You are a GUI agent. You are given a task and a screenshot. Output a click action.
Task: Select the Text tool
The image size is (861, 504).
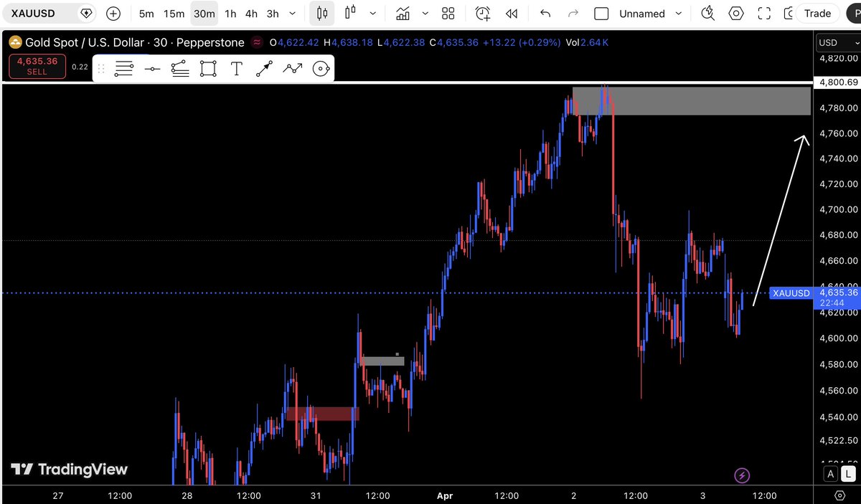pyautogui.click(x=236, y=69)
